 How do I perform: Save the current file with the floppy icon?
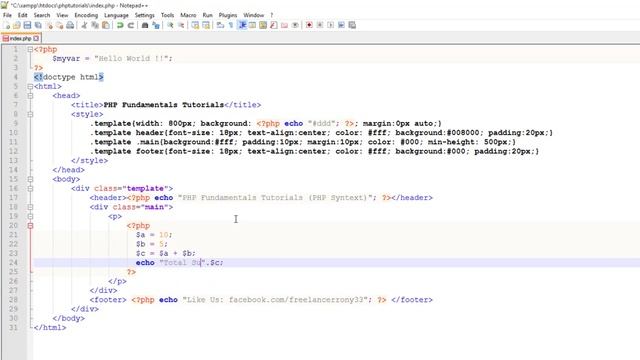click(27, 25)
